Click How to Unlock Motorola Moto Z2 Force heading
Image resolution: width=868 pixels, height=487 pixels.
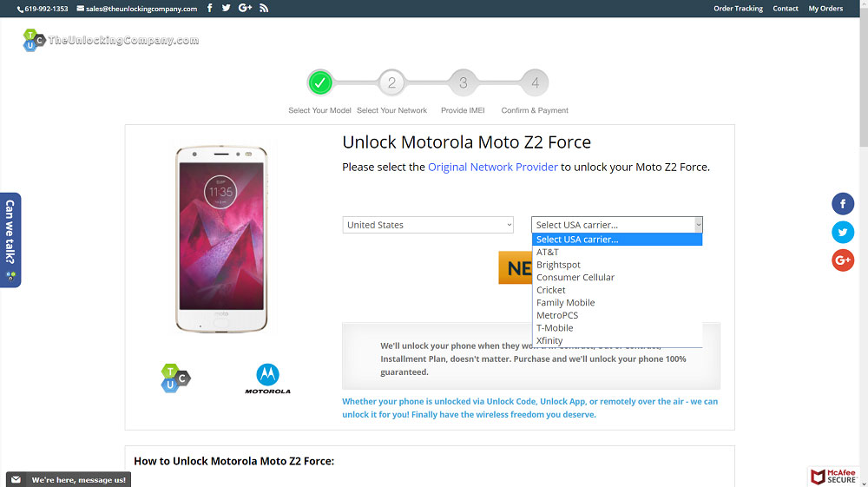(x=234, y=461)
